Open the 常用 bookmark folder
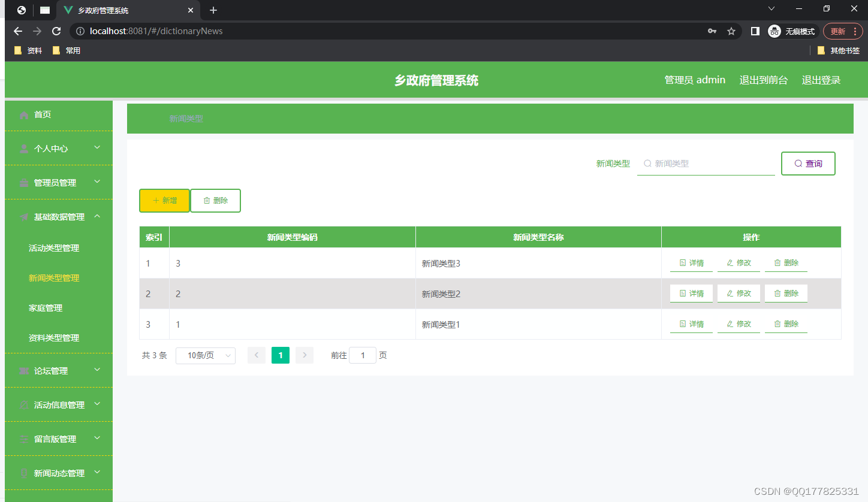The width and height of the screenshot is (868, 502). pos(67,51)
